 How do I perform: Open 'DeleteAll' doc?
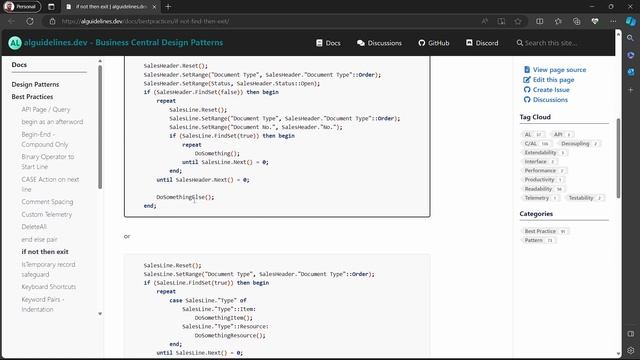click(34, 227)
